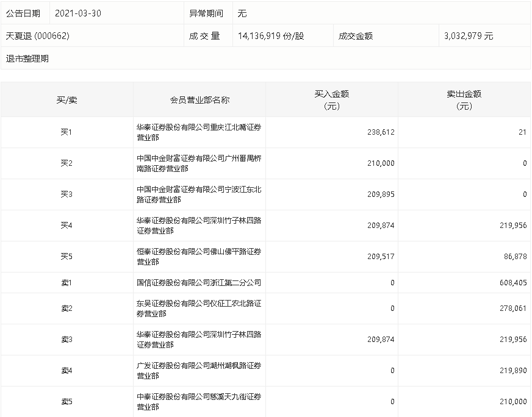Click the 异常期间 label
This screenshot has width=532, height=417.
[206, 13]
